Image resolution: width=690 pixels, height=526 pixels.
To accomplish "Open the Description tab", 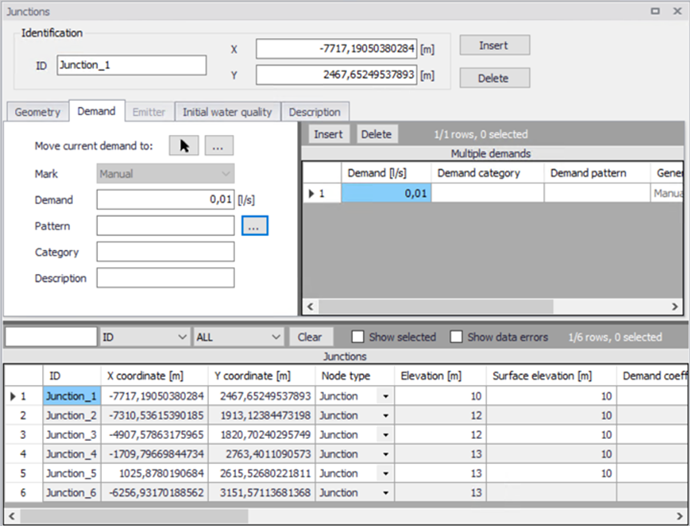I will [x=315, y=112].
